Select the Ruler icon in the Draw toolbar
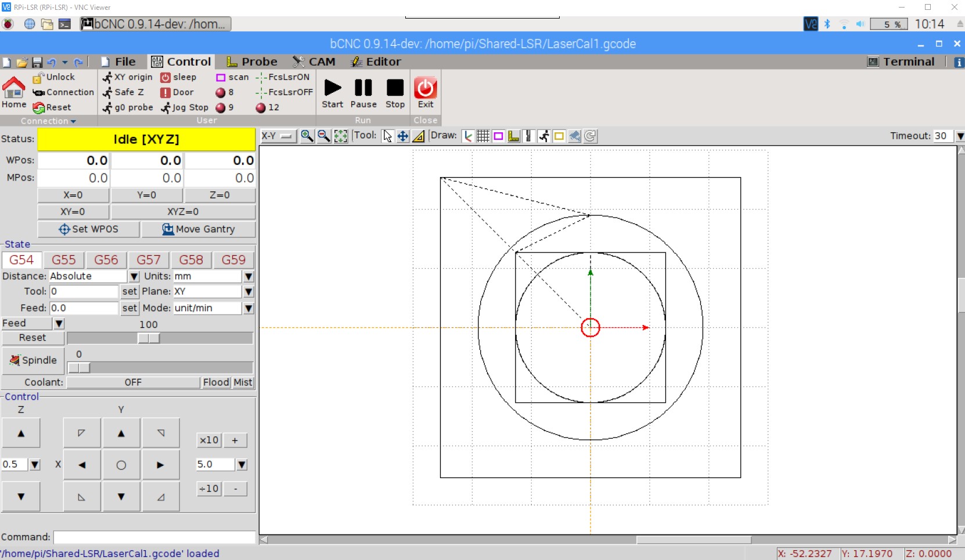965x560 pixels. tap(514, 136)
